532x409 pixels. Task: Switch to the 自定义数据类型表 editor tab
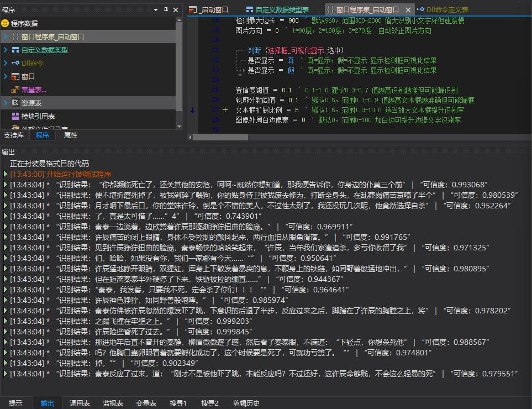[277, 9]
